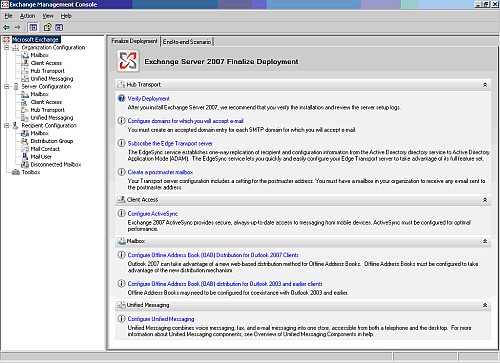The width and height of the screenshot is (500, 363).
Task: Switch to the End-to-end Scenario tab
Action: click(187, 42)
